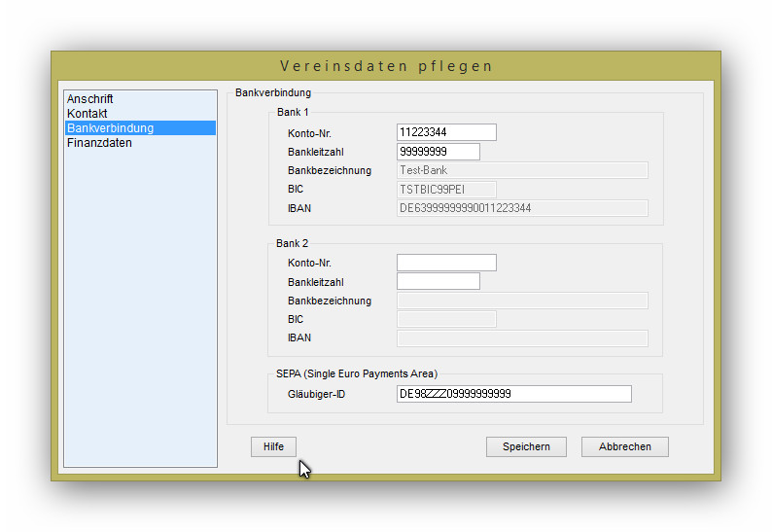Click the Bank 1 BIC field
772x532 pixels.
click(446, 189)
